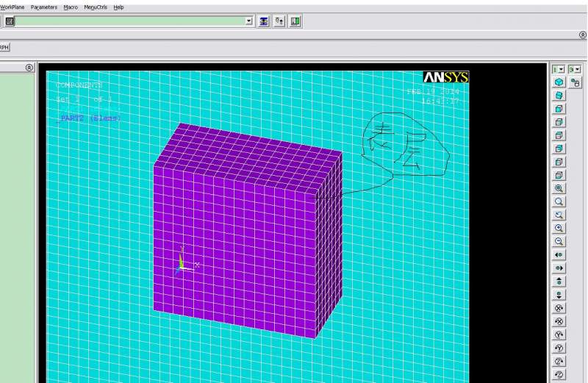Collapse the main menu panel chevron
The height and width of the screenshot is (383, 588).
point(29,68)
